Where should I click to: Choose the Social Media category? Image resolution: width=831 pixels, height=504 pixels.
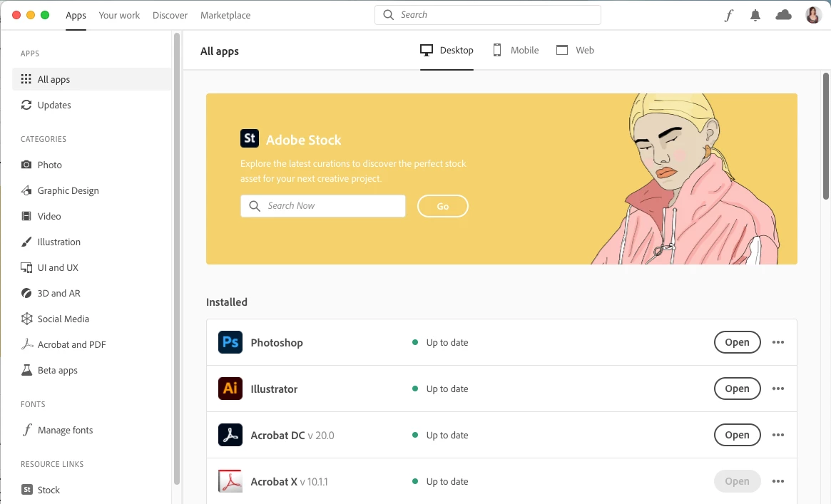coord(55,319)
